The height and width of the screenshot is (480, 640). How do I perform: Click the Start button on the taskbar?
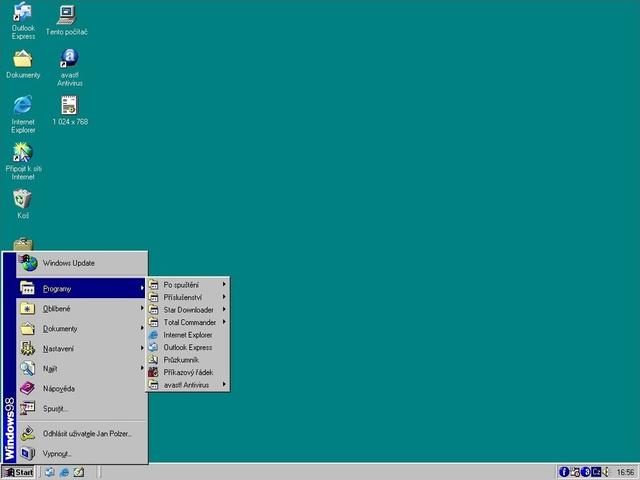18,472
